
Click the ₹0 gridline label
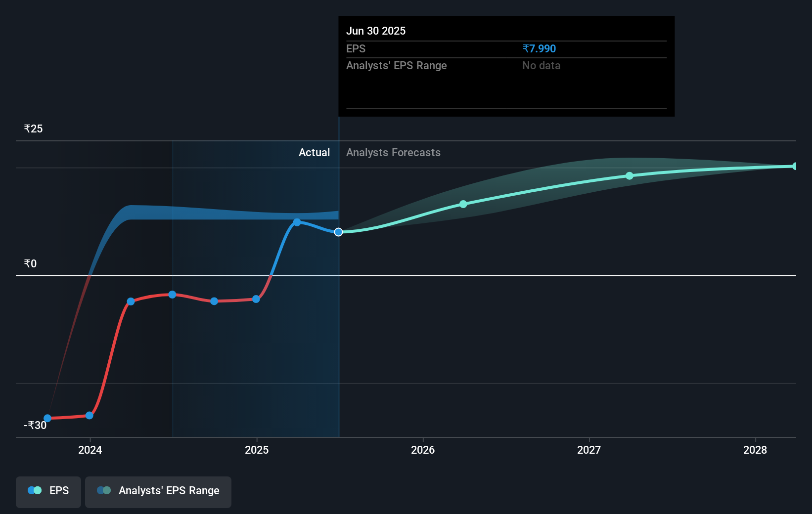(x=30, y=263)
